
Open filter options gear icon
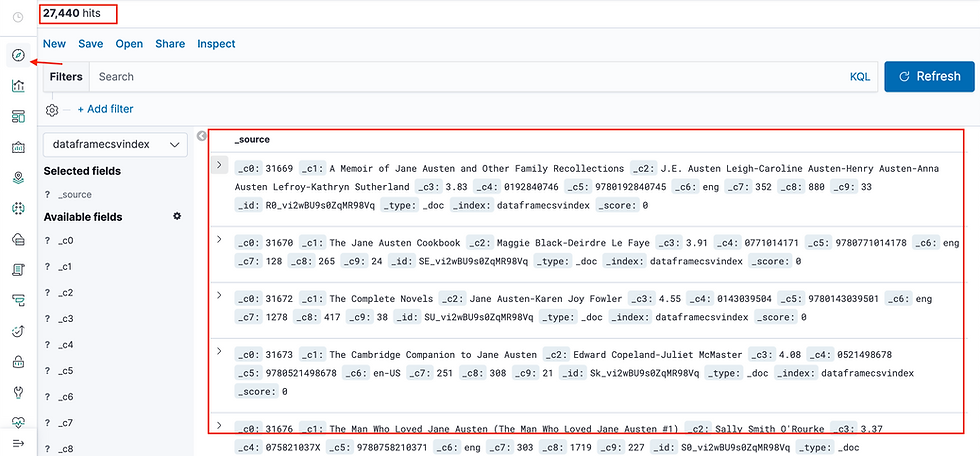(x=52, y=110)
